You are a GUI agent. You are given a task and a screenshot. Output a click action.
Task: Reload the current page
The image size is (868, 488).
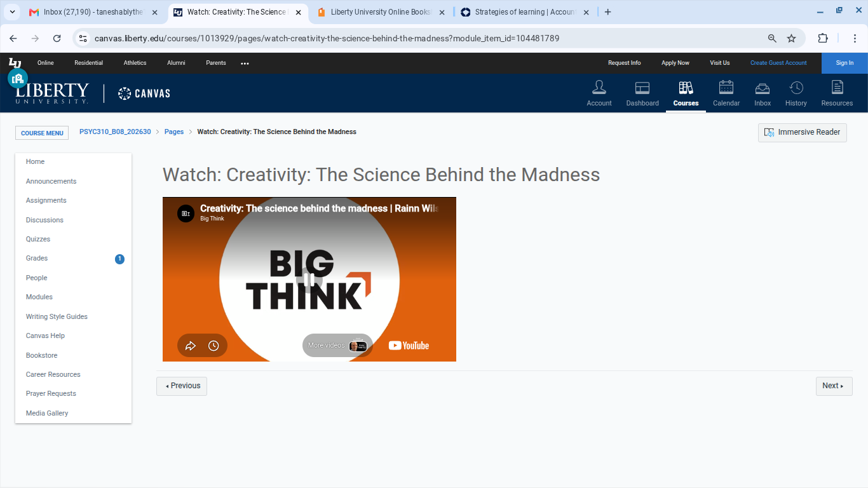coord(57,38)
